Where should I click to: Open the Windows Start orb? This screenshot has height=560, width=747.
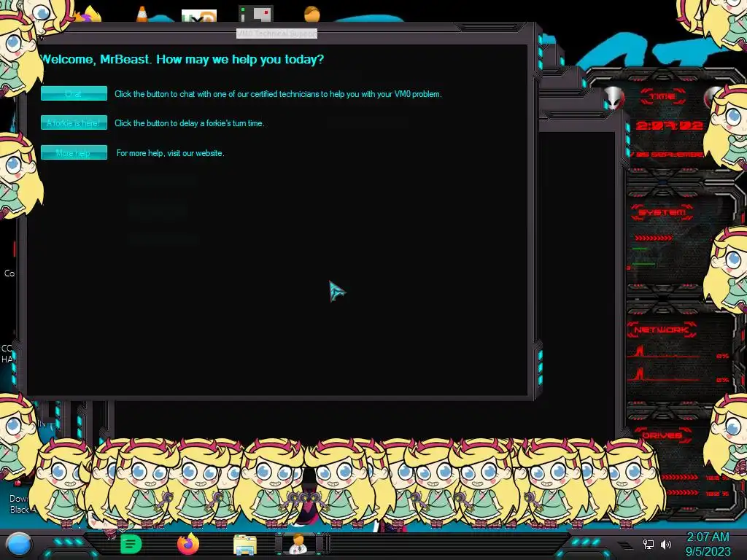click(x=19, y=544)
